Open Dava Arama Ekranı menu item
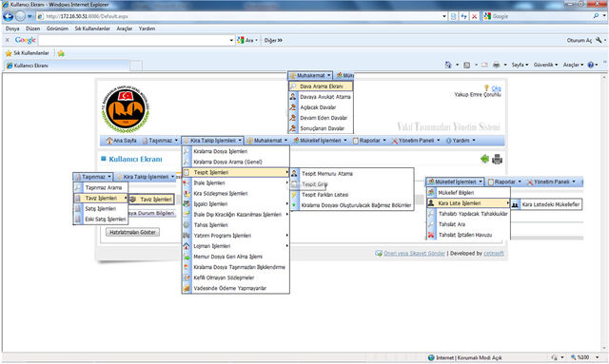The width and height of the screenshot is (609, 364). point(321,86)
